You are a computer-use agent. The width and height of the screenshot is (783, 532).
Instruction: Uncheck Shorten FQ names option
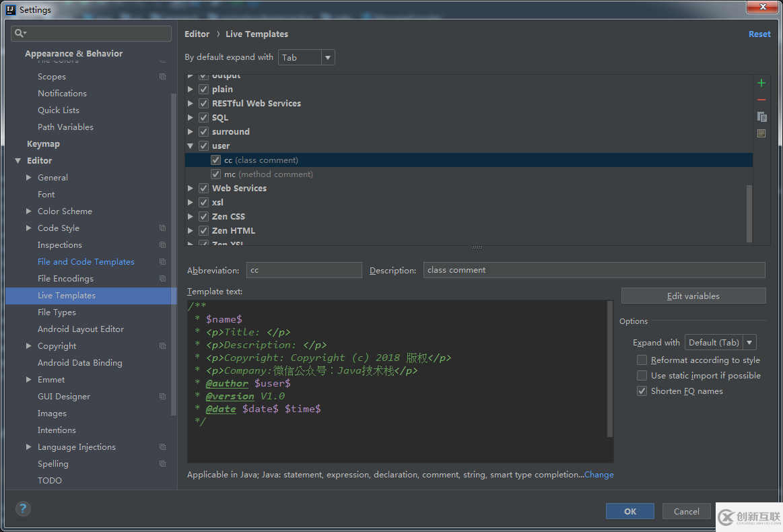coord(642,391)
